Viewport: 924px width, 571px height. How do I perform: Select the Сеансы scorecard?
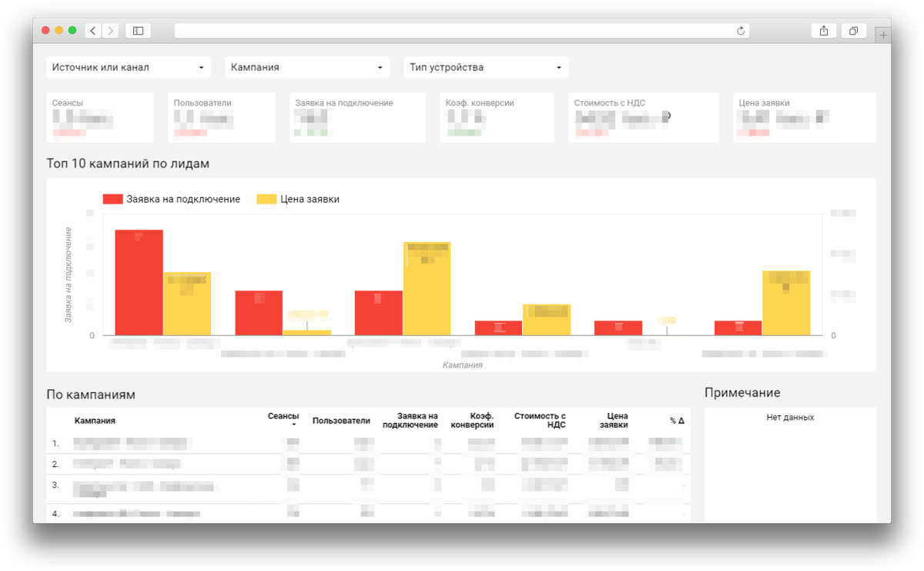pos(100,117)
